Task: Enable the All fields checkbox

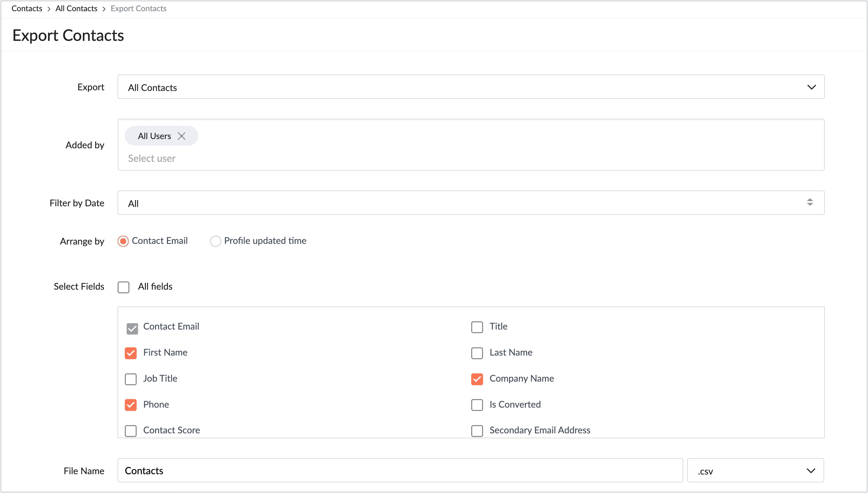Action: click(123, 287)
